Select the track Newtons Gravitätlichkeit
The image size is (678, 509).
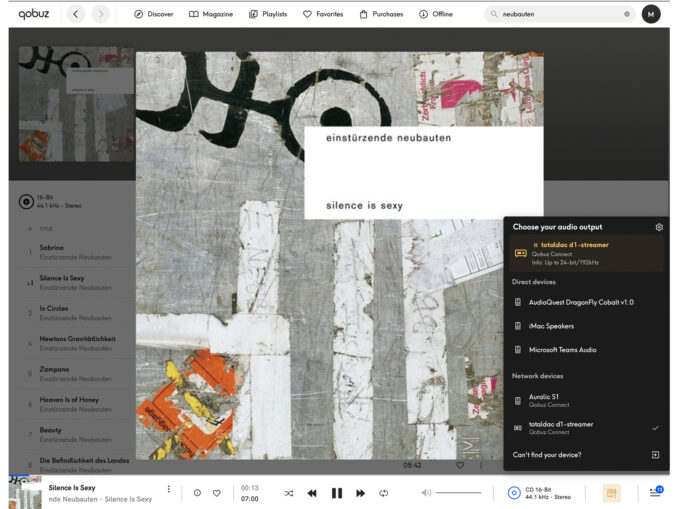point(77,339)
